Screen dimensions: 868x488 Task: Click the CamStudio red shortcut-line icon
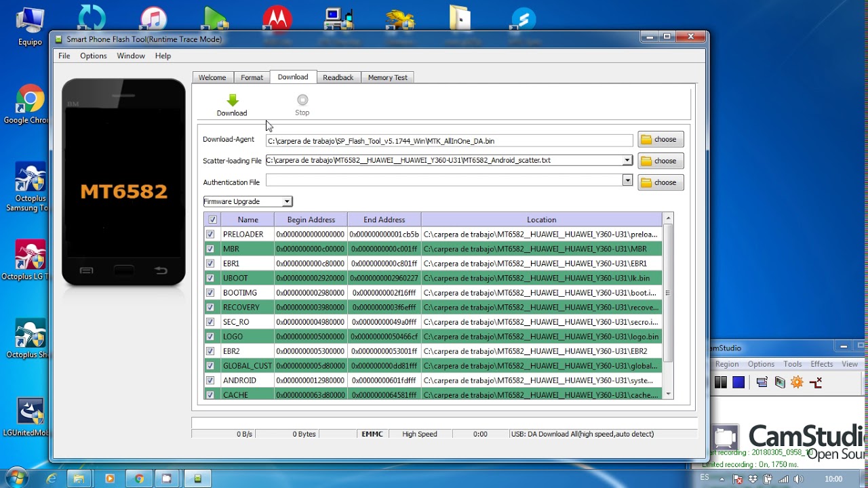point(816,382)
